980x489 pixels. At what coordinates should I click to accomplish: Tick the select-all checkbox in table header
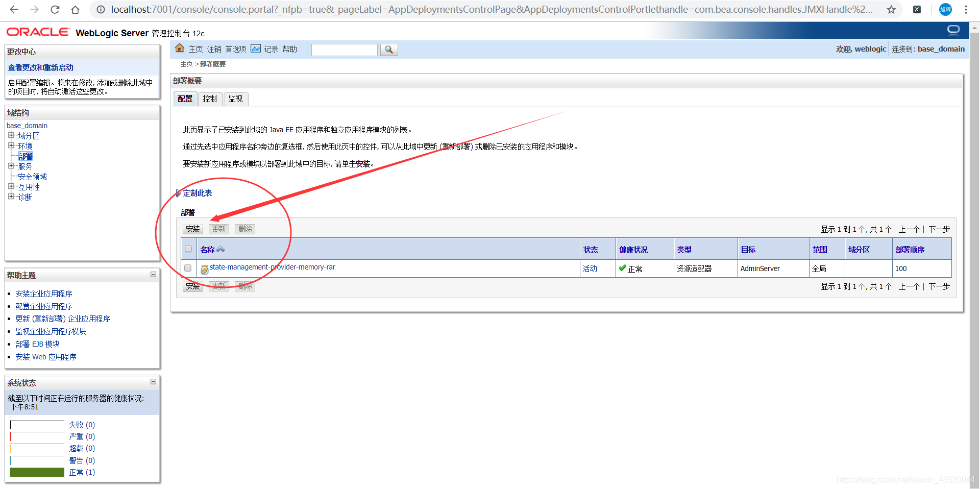tap(188, 249)
